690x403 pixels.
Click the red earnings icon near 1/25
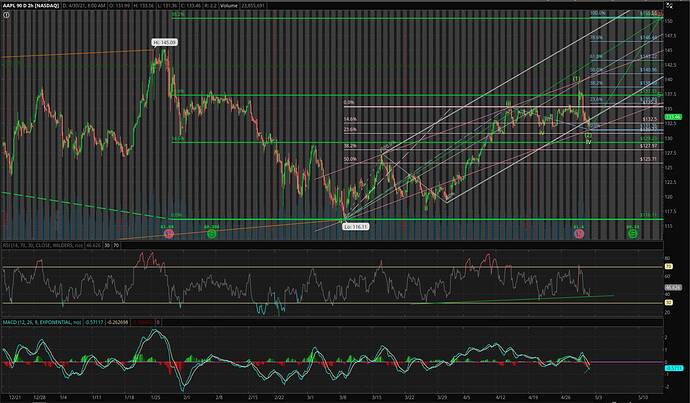pos(168,232)
